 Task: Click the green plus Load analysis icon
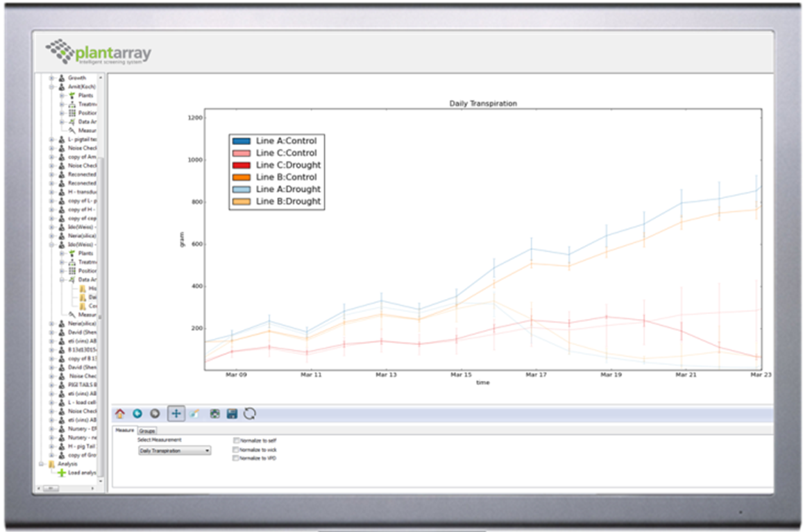(x=62, y=473)
